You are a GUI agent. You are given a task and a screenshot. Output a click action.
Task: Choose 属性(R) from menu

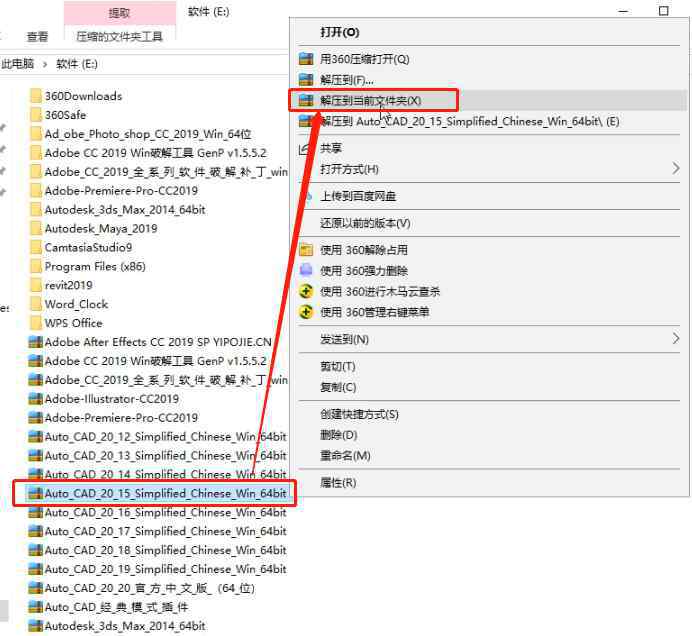[338, 482]
